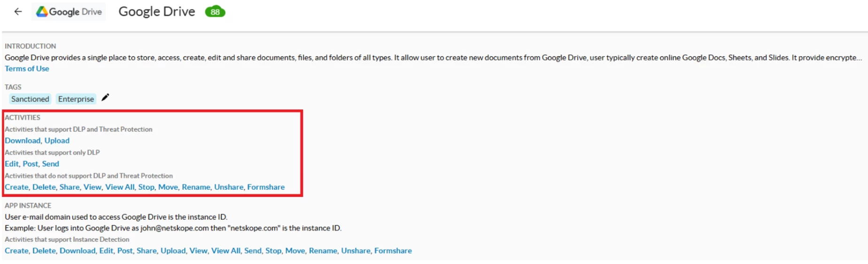Viewport: 868px width, 264px height.
Task: Click Stop under Instance Detection
Action: click(273, 251)
